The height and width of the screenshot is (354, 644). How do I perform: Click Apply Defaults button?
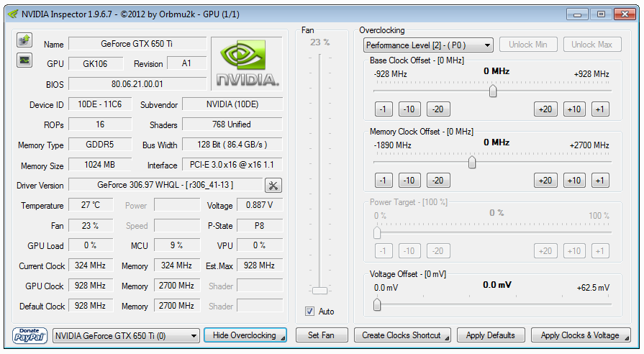(491, 335)
